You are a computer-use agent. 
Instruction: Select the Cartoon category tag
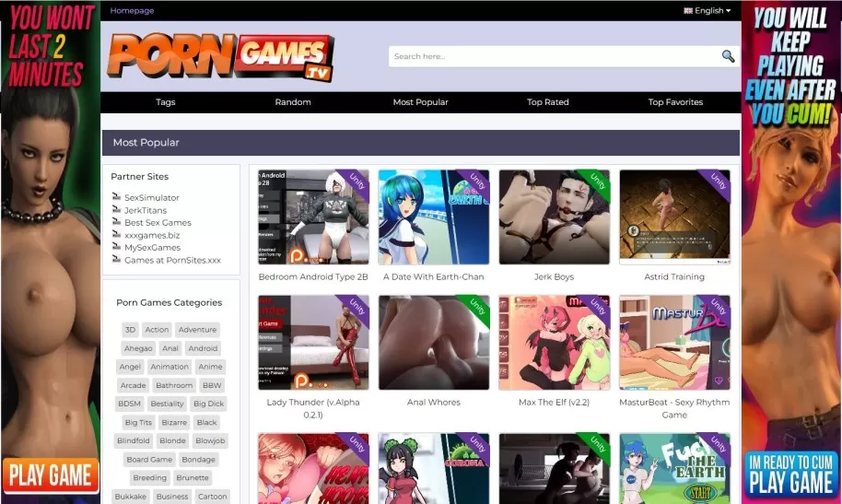pos(213,497)
